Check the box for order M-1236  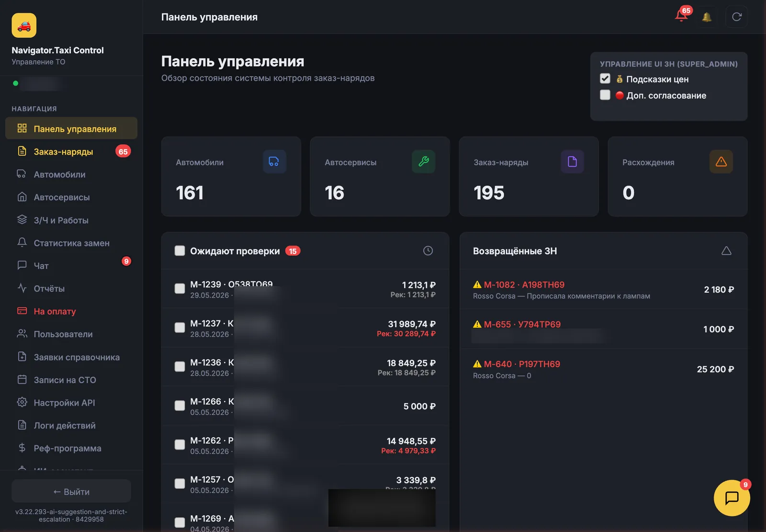(x=180, y=367)
